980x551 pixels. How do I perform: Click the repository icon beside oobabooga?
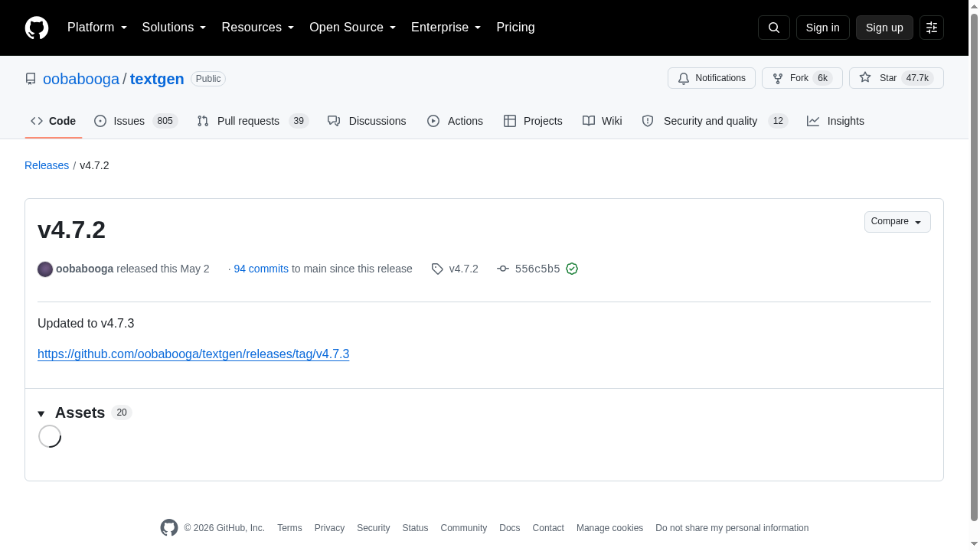(31, 79)
